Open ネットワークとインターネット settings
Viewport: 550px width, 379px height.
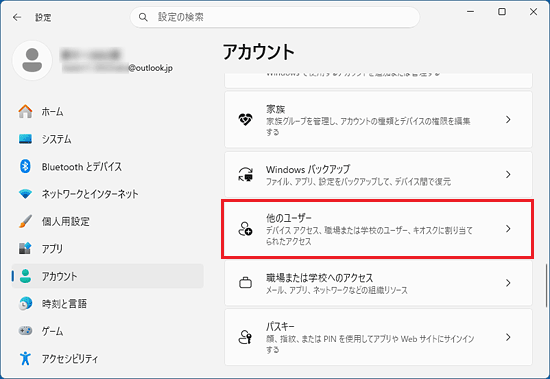click(107, 194)
